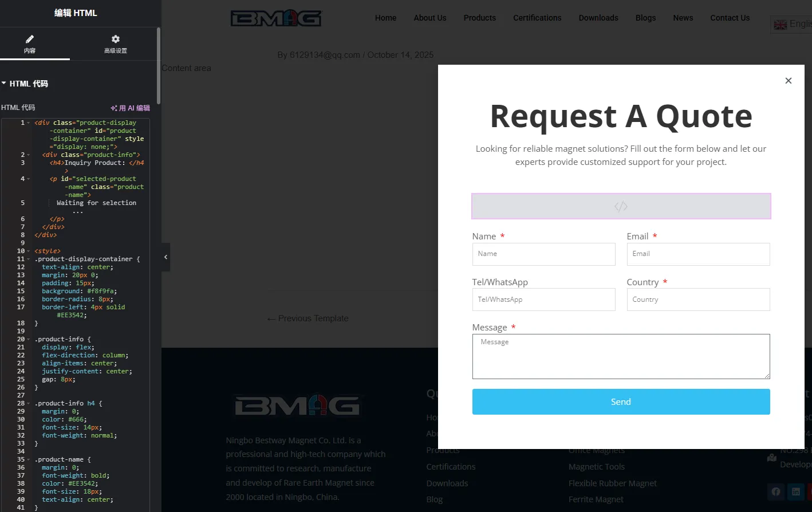Click the LinkedIn icon in the footer
This screenshot has height=512, width=812.
click(x=795, y=491)
